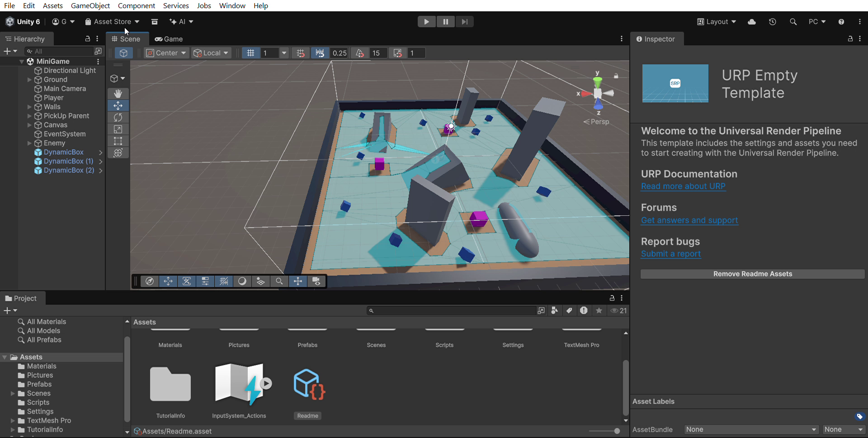Click the Remove Readme Assets button
Image resolution: width=868 pixels, height=438 pixels.
[752, 274]
